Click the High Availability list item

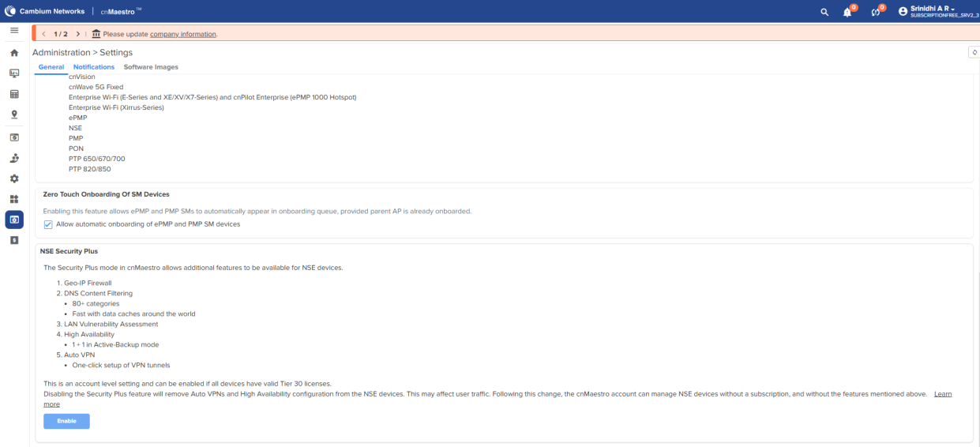pos(88,334)
